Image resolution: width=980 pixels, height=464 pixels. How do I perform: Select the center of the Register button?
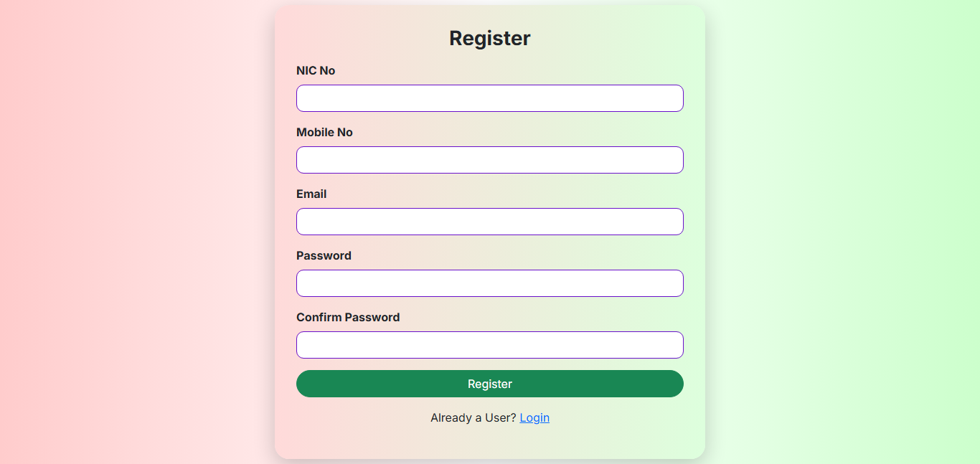(490, 384)
